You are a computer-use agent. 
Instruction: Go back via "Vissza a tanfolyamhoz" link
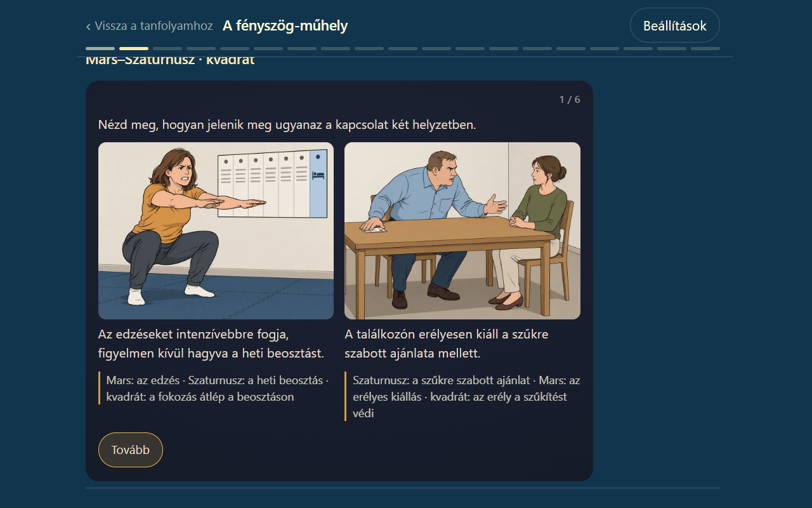(149, 26)
